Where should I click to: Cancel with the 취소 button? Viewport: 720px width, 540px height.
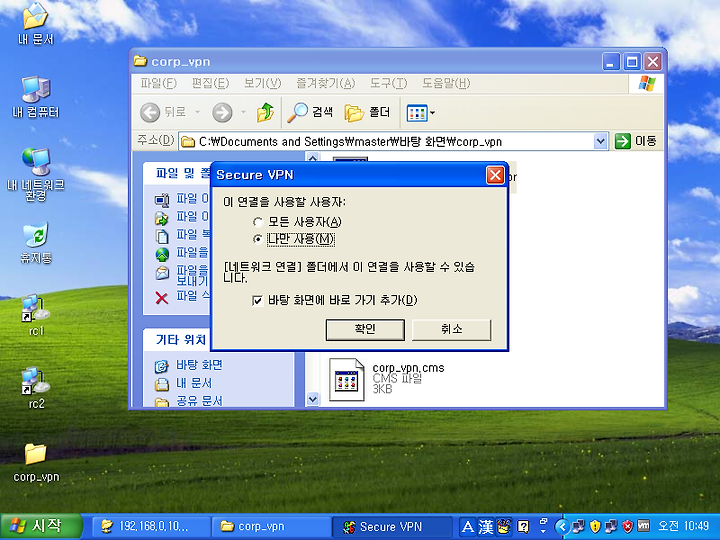(451, 329)
